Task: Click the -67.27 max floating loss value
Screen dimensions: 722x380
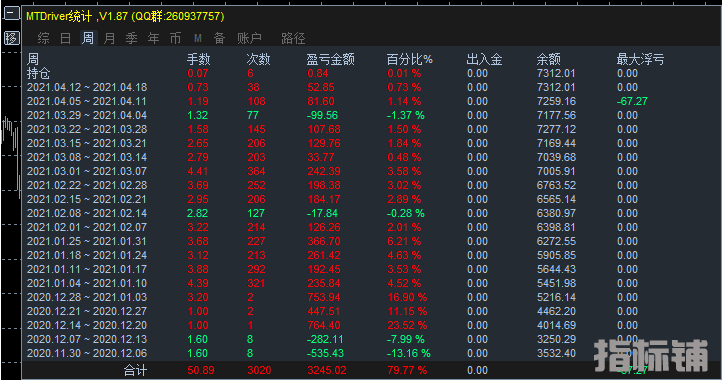Action: tap(632, 101)
